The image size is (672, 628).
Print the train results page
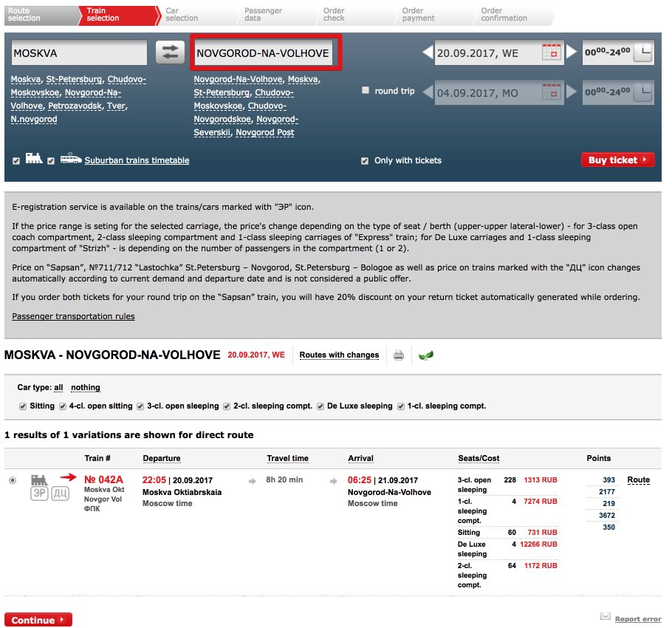point(399,355)
